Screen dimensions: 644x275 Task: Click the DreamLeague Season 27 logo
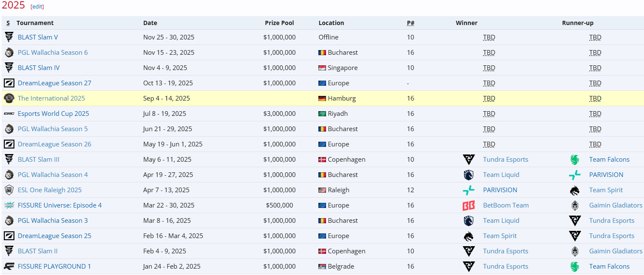tap(9, 83)
